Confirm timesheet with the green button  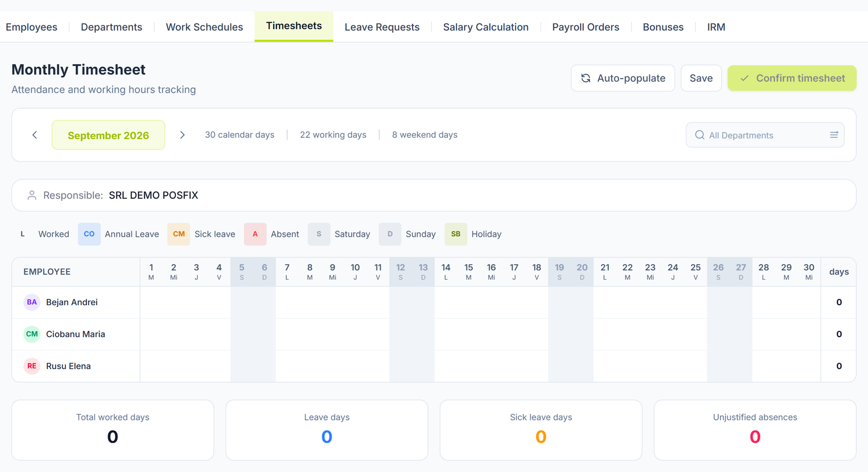coord(792,78)
